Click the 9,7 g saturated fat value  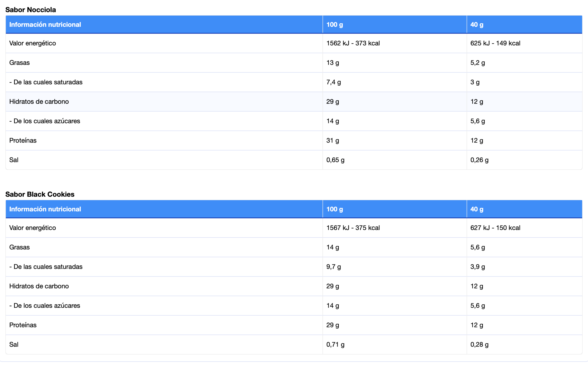[334, 266]
